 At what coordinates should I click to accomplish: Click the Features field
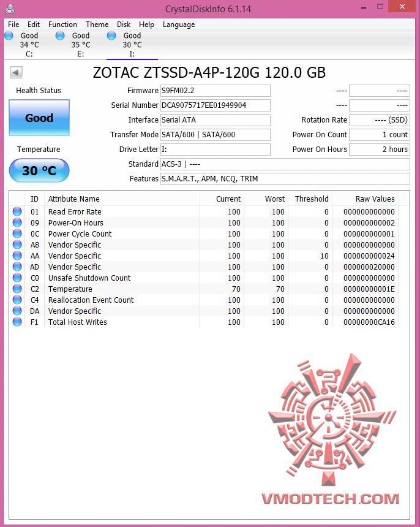click(285, 179)
